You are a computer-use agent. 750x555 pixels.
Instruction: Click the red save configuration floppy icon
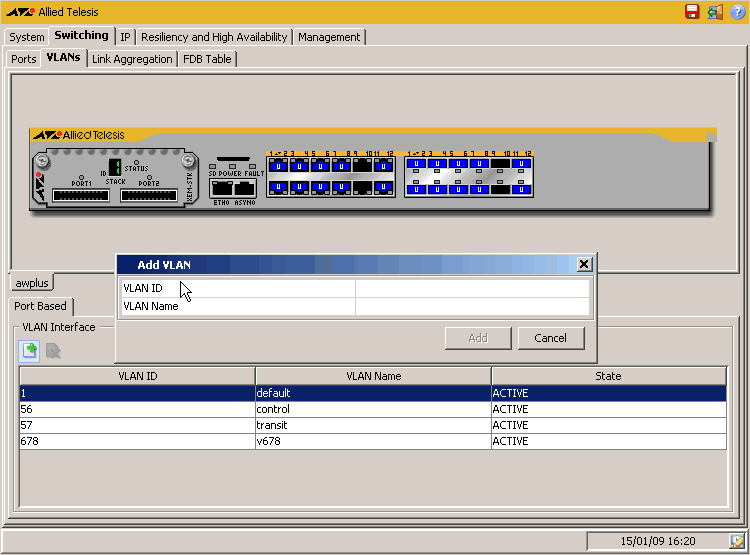click(692, 11)
